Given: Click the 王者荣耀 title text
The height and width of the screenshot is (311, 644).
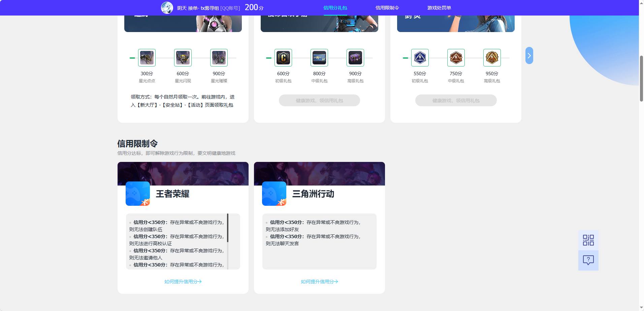Looking at the screenshot, I should pyautogui.click(x=172, y=194).
